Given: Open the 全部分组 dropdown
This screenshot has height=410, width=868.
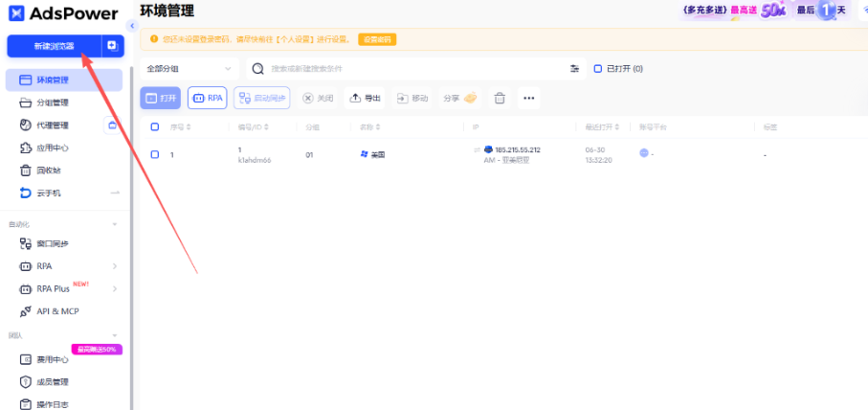Looking at the screenshot, I should pos(189,69).
